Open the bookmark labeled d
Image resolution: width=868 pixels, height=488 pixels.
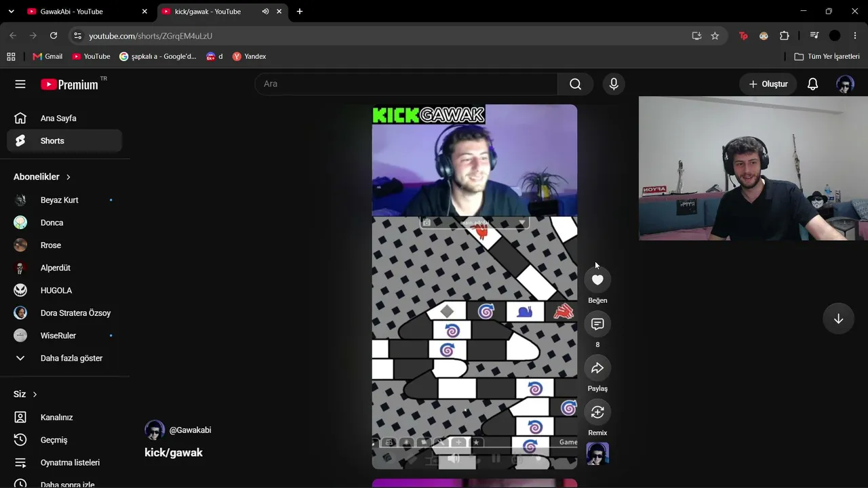214,56
